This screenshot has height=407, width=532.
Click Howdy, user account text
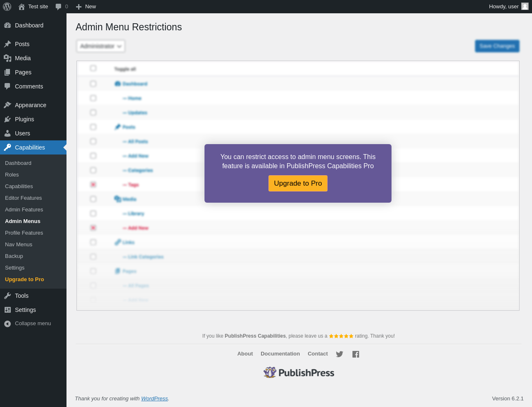point(504,7)
